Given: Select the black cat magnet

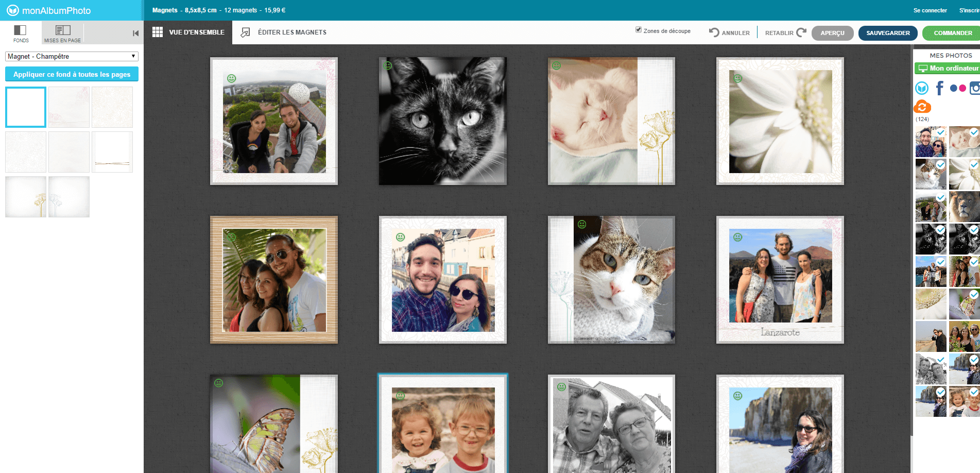Looking at the screenshot, I should 442,121.
